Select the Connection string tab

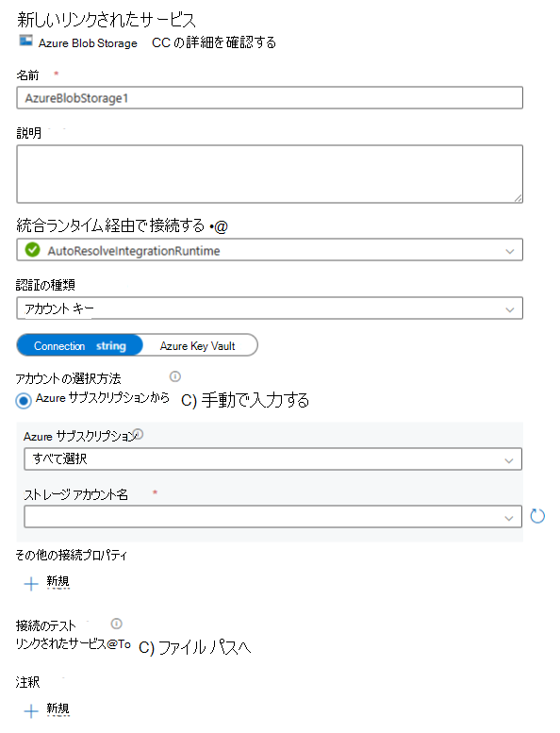coord(80,345)
